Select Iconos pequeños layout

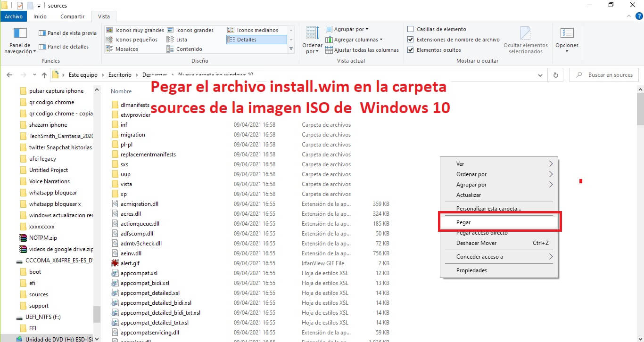coord(132,40)
